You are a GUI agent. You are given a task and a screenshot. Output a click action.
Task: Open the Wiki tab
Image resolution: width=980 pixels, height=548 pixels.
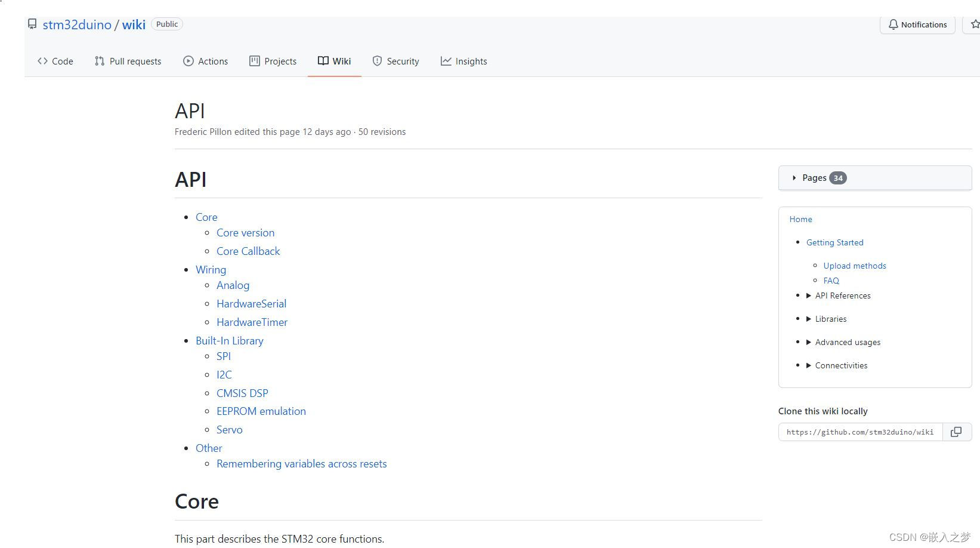click(x=335, y=61)
